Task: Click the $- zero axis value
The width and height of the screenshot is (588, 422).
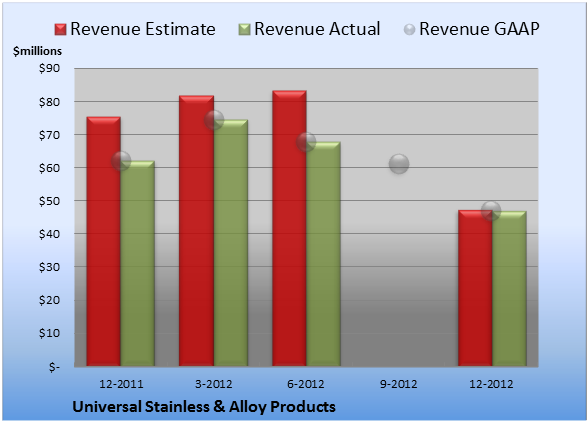Action: coord(54,366)
